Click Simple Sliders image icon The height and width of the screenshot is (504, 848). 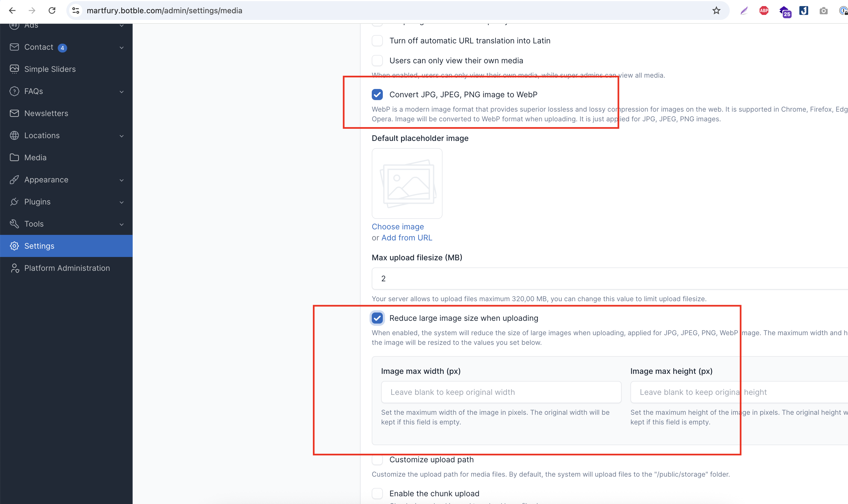click(14, 69)
